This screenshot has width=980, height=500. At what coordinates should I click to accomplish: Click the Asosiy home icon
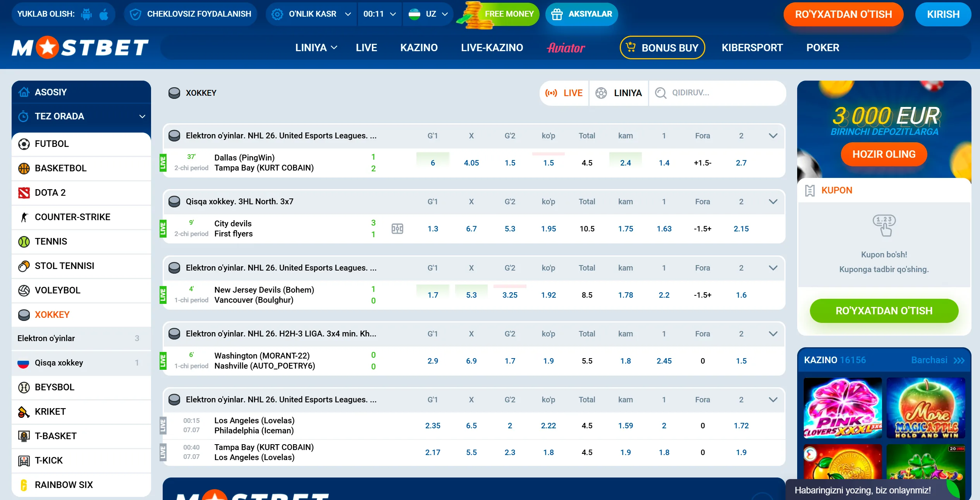coord(24,92)
